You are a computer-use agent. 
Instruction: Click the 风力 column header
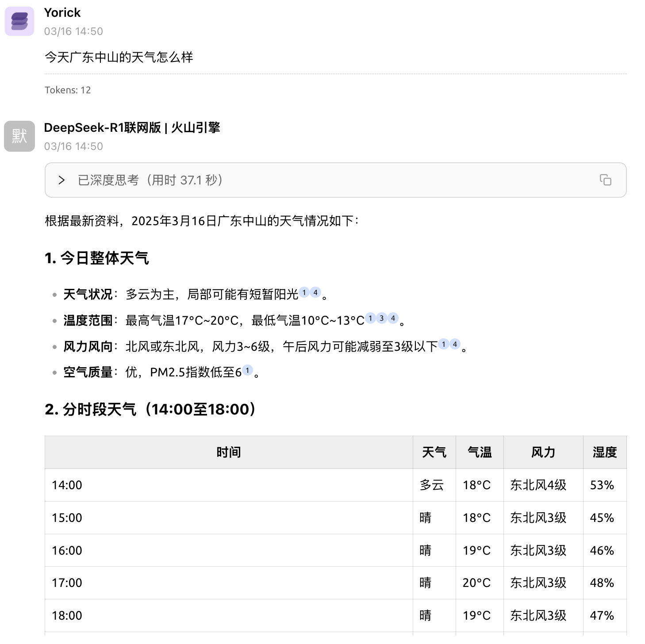point(543,452)
